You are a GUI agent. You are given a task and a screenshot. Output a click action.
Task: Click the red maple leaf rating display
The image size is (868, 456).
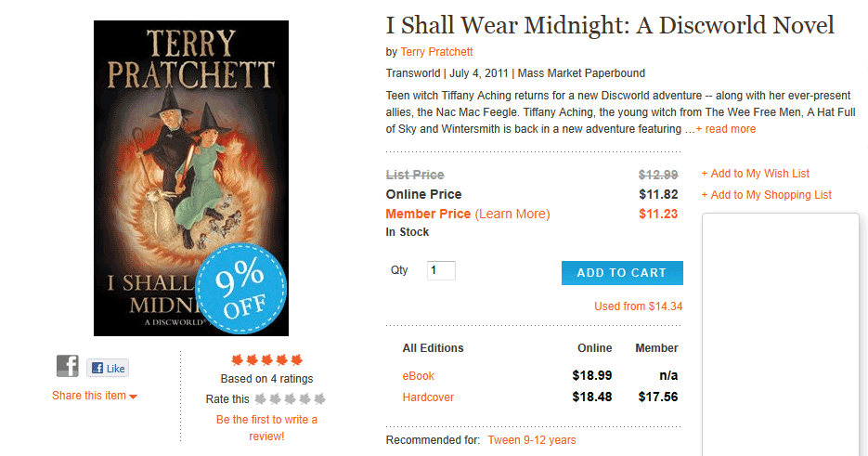coord(266,359)
